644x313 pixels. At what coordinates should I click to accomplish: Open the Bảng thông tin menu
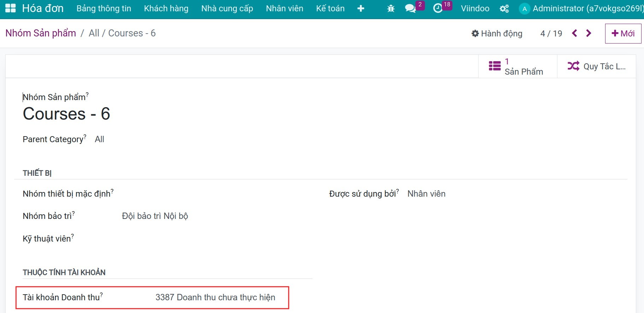[x=104, y=8]
